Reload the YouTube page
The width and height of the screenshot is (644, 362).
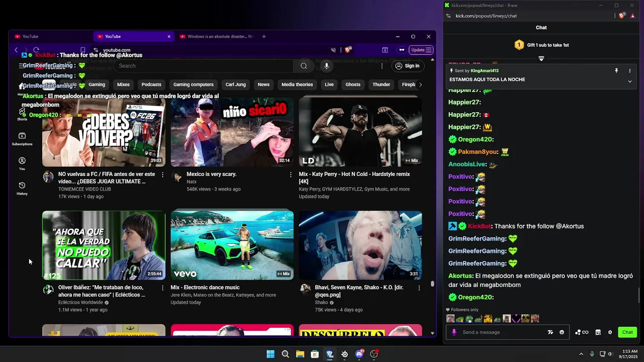tap(36, 50)
